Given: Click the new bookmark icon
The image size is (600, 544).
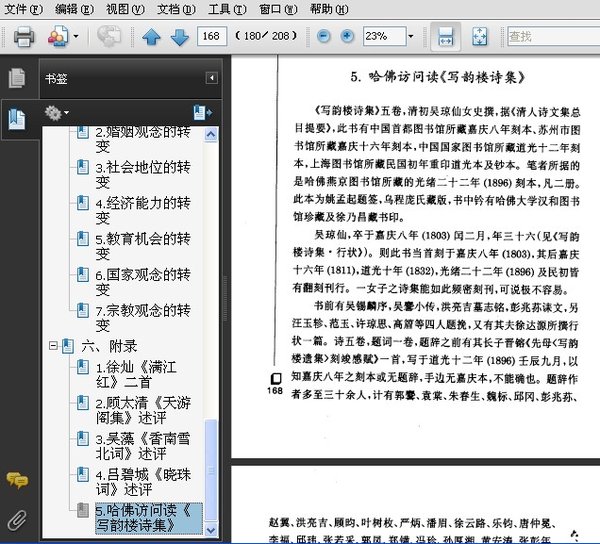Looking at the screenshot, I should tap(202, 113).
